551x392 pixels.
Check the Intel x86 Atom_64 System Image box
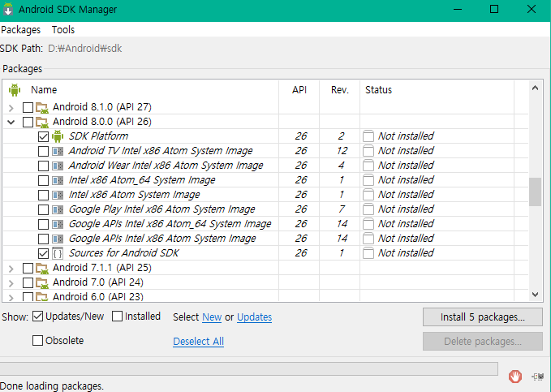coord(43,180)
